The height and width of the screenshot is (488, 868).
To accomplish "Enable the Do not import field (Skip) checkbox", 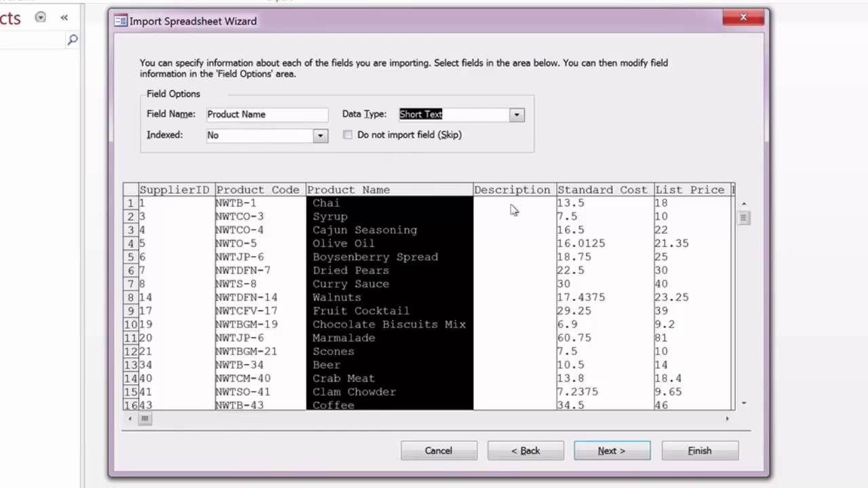I will (348, 135).
